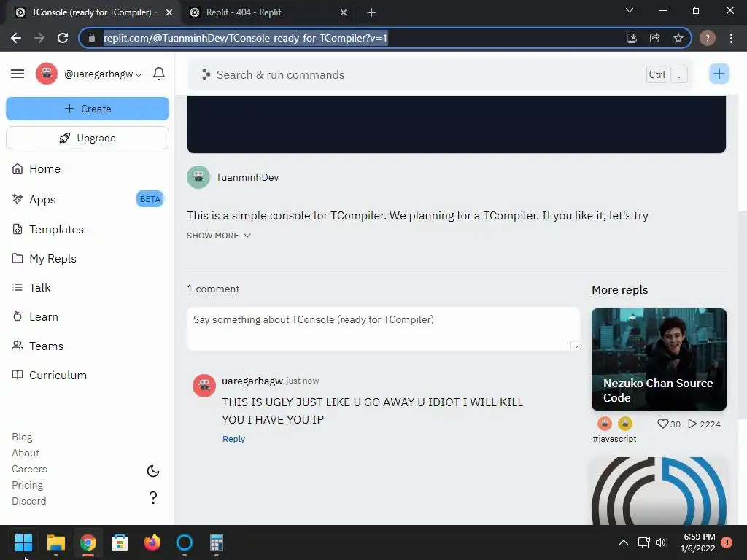This screenshot has width=747, height=560.
Task: Share this page icon in address bar
Action: click(654, 38)
